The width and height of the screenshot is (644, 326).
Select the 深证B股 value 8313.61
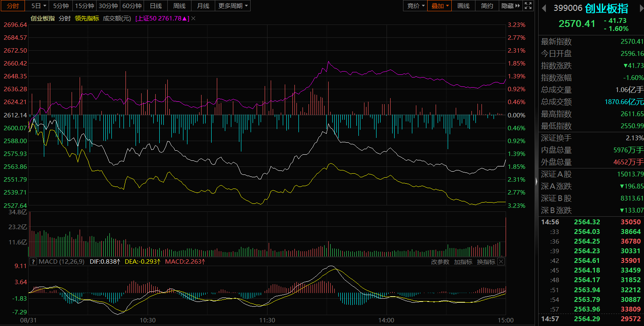point(632,198)
